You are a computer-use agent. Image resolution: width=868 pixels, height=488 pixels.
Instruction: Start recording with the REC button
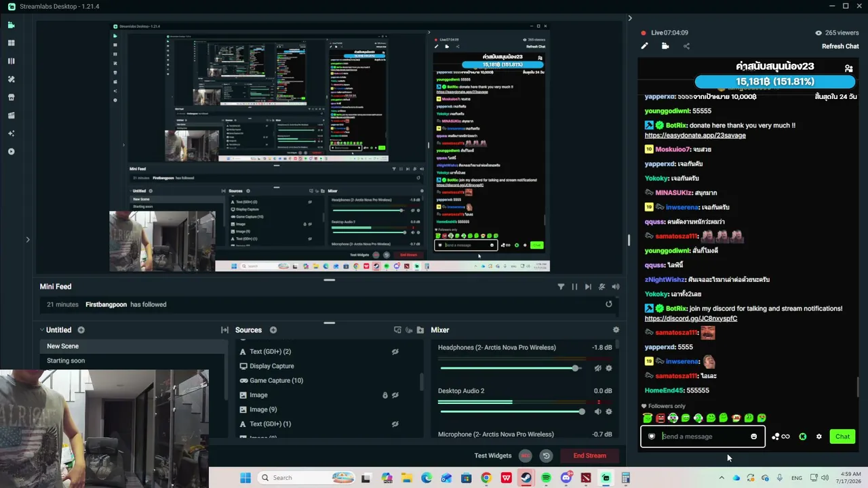pyautogui.click(x=526, y=455)
